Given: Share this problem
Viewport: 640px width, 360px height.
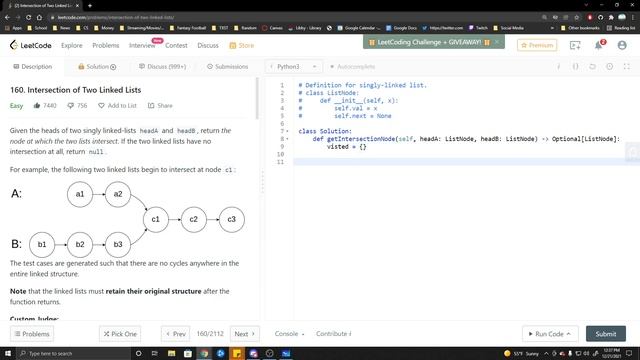Looking at the screenshot, I should click(x=160, y=106).
